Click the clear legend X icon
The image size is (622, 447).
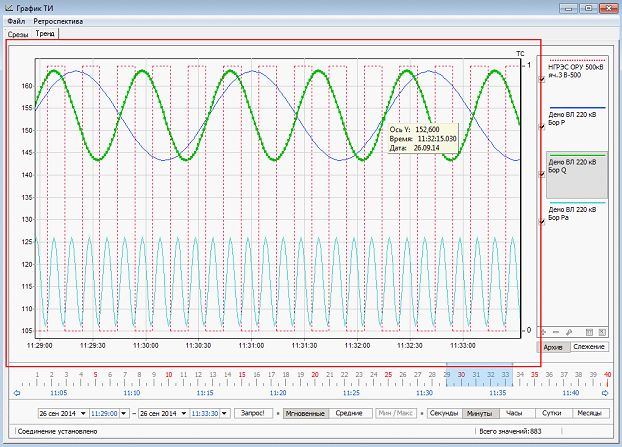603,331
